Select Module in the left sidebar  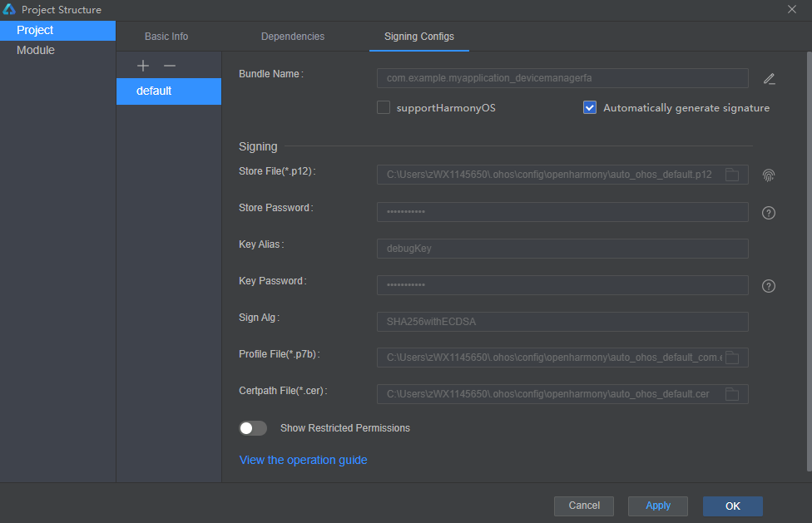[36, 51]
